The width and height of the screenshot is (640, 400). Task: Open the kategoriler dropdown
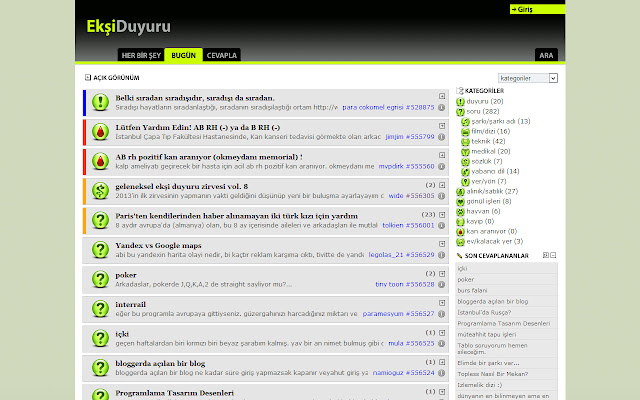click(527, 78)
